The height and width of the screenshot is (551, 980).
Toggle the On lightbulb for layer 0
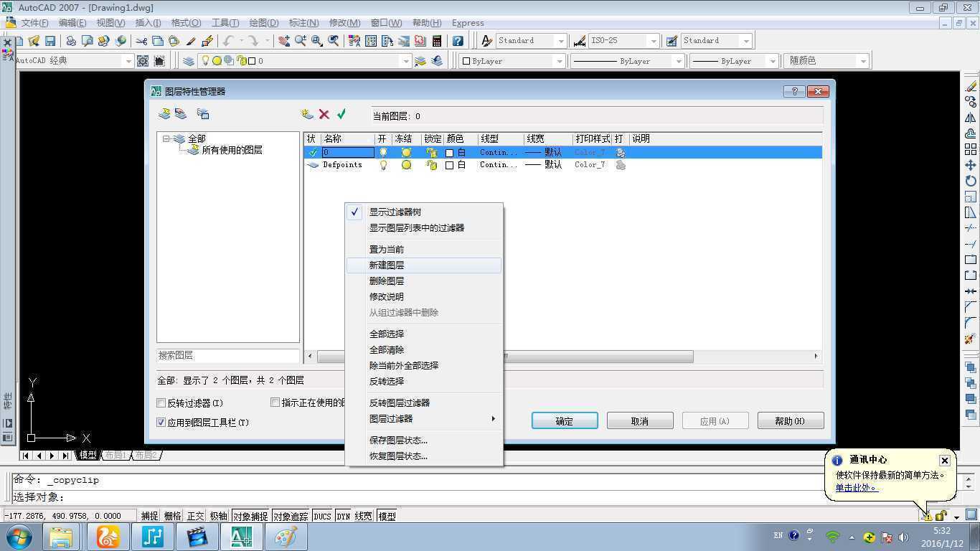point(383,152)
